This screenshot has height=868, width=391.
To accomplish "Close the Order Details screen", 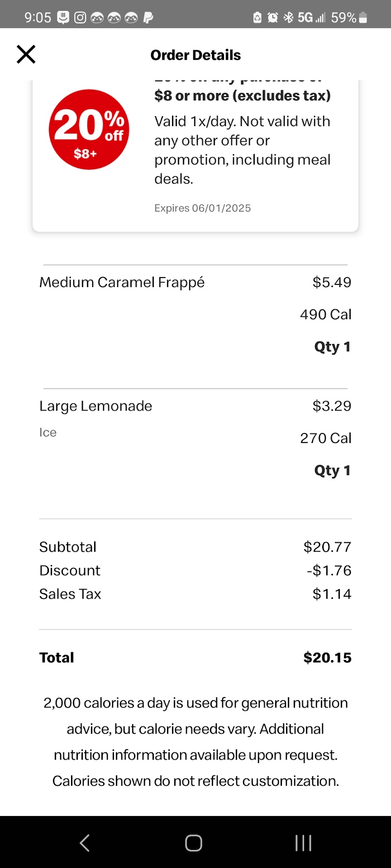I will (x=26, y=55).
